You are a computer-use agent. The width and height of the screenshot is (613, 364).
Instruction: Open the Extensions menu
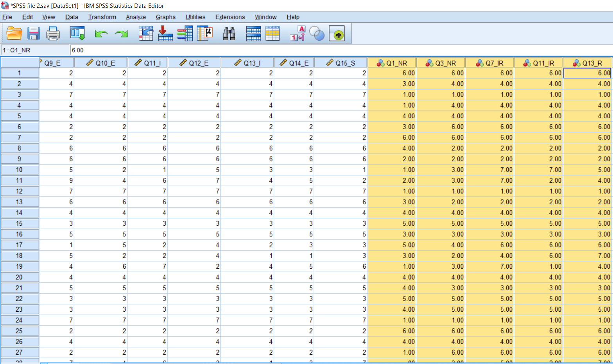click(230, 17)
